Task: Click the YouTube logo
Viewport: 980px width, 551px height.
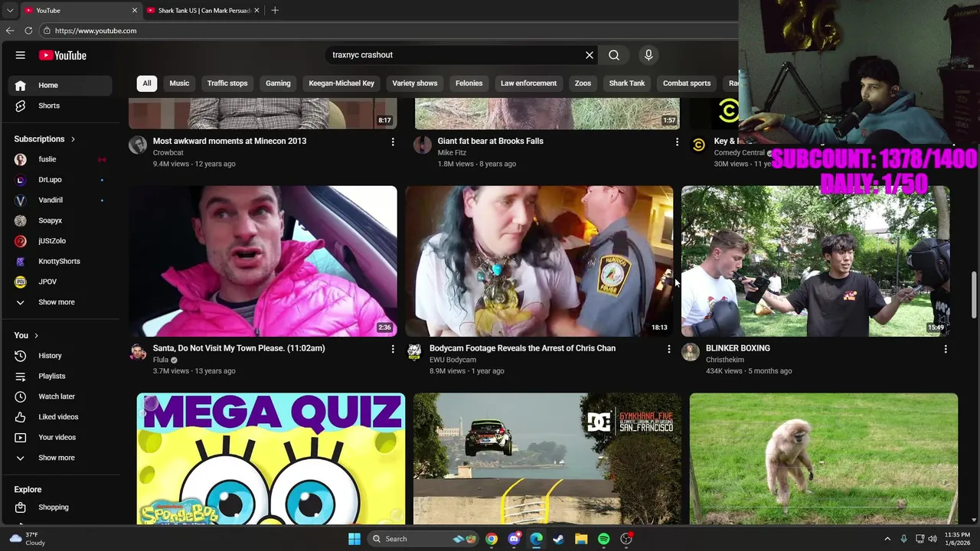Action: coord(63,55)
